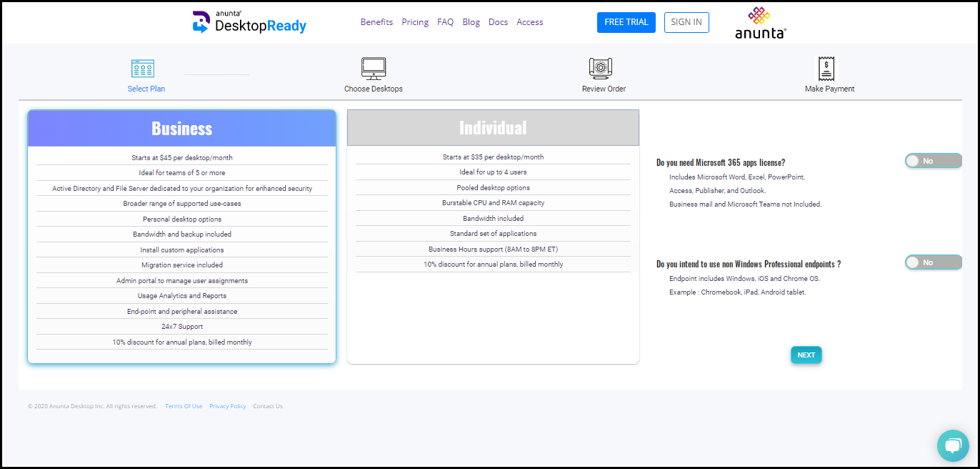Click the SIGN IN button
980x469 pixels.
tap(686, 22)
